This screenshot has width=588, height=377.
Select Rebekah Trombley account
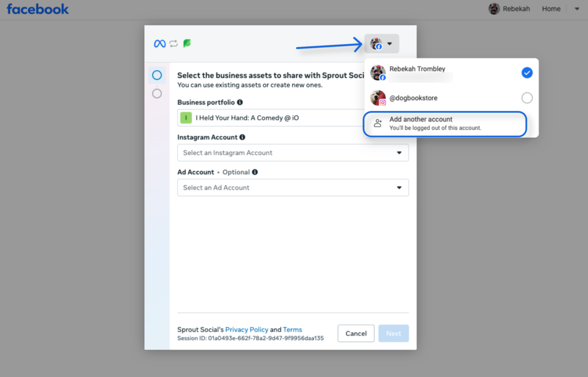coord(451,73)
